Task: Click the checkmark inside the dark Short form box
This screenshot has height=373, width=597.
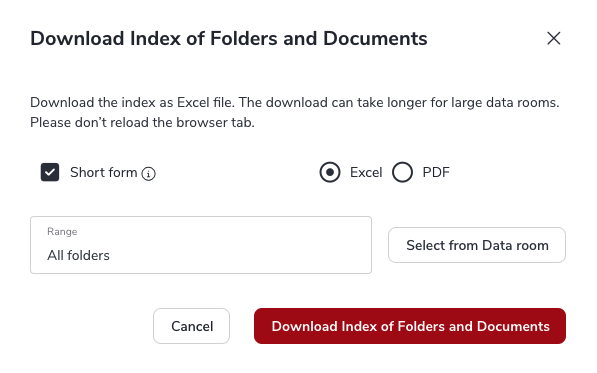Action: tap(50, 172)
